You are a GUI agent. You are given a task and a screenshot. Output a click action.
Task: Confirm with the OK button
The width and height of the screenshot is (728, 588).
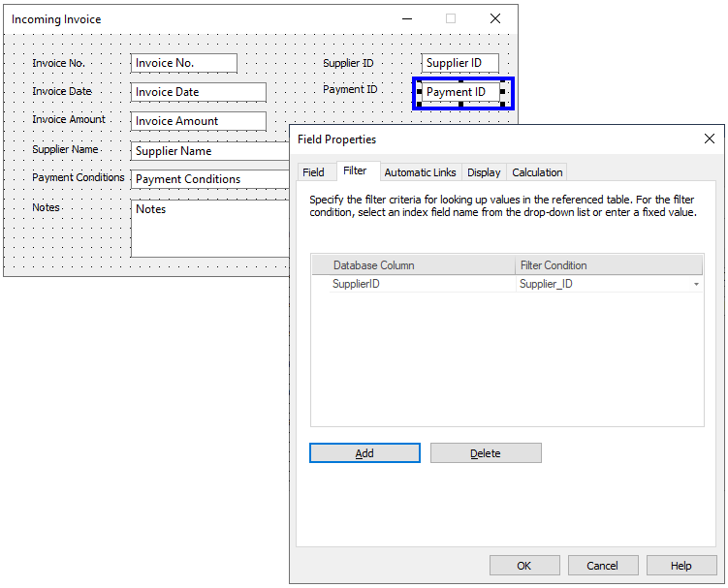524,566
